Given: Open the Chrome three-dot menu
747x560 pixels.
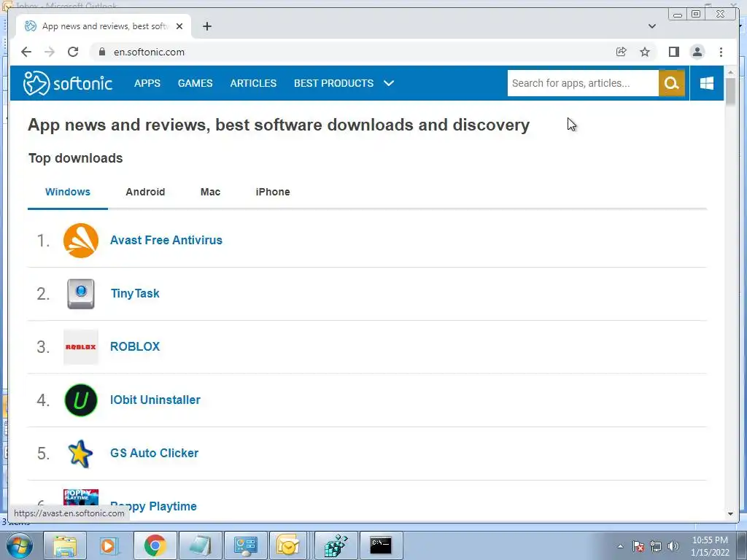Looking at the screenshot, I should (x=721, y=52).
